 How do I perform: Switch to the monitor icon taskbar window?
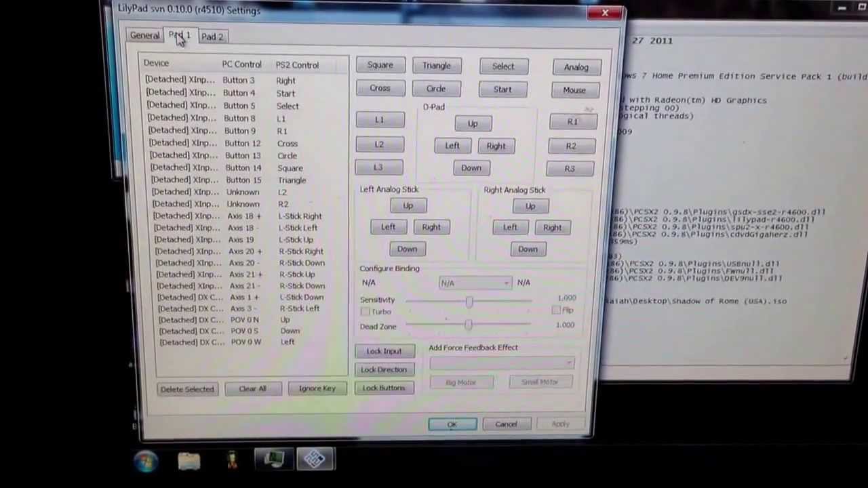(x=273, y=460)
